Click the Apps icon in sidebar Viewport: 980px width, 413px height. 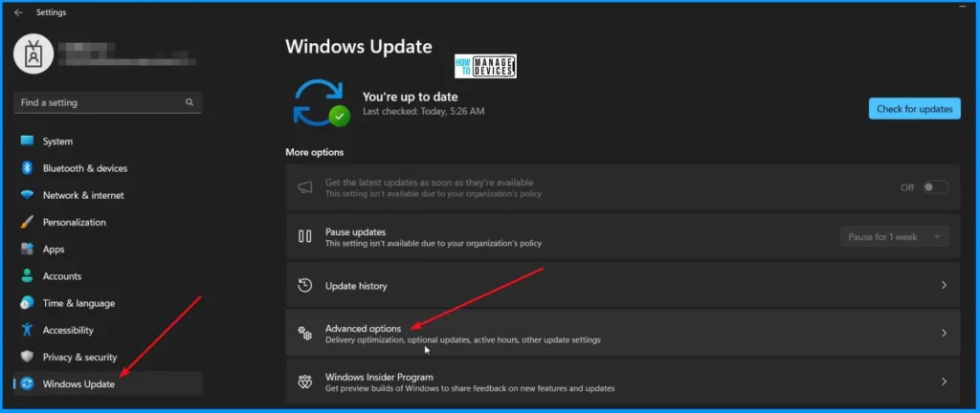click(x=27, y=249)
